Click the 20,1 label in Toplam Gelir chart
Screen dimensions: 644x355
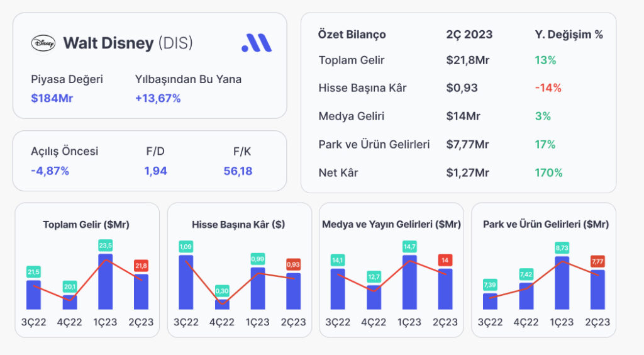(70, 286)
